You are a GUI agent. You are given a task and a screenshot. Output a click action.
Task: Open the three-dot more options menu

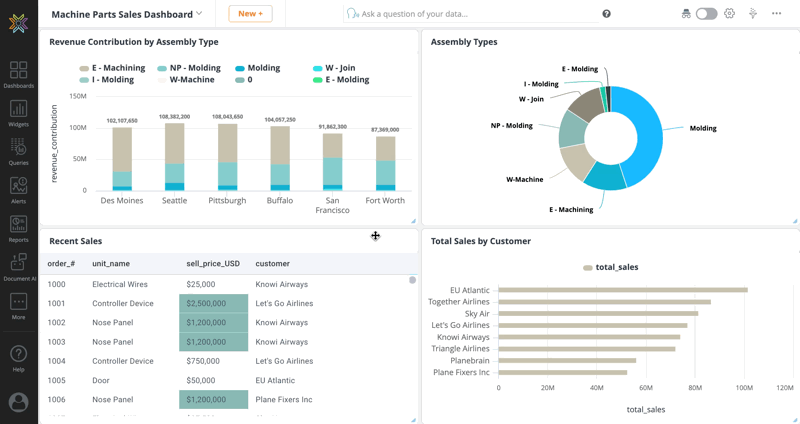[x=776, y=14]
